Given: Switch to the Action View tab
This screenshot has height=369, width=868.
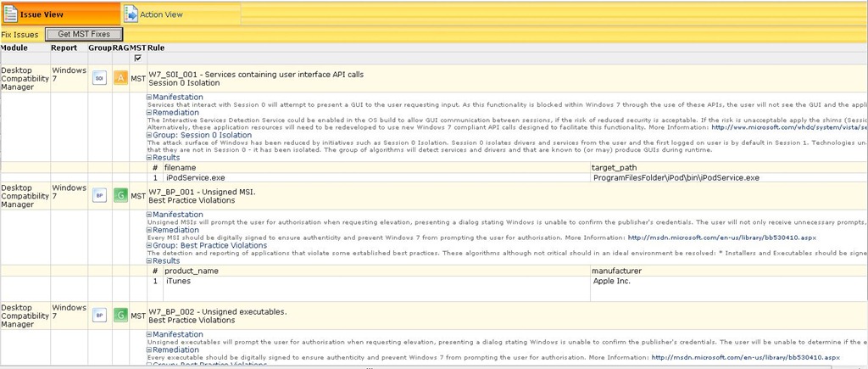Looking at the screenshot, I should pyautogui.click(x=181, y=14).
